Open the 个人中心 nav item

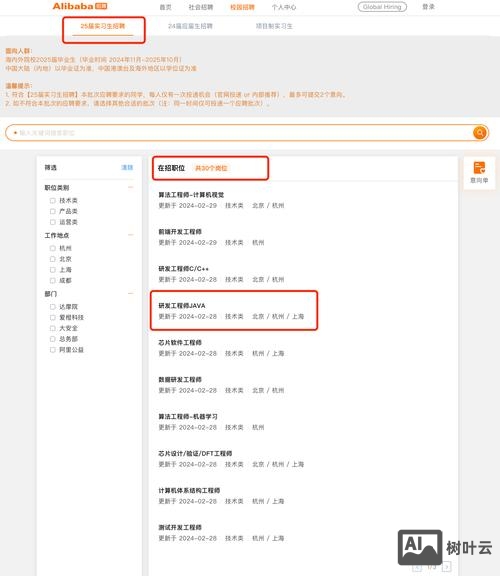(x=284, y=7)
